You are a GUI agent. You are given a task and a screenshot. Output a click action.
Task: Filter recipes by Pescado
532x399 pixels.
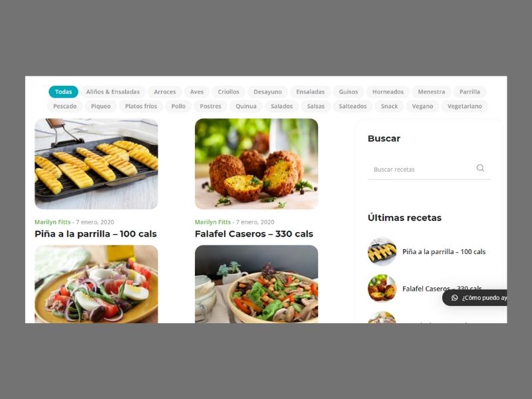(65, 106)
